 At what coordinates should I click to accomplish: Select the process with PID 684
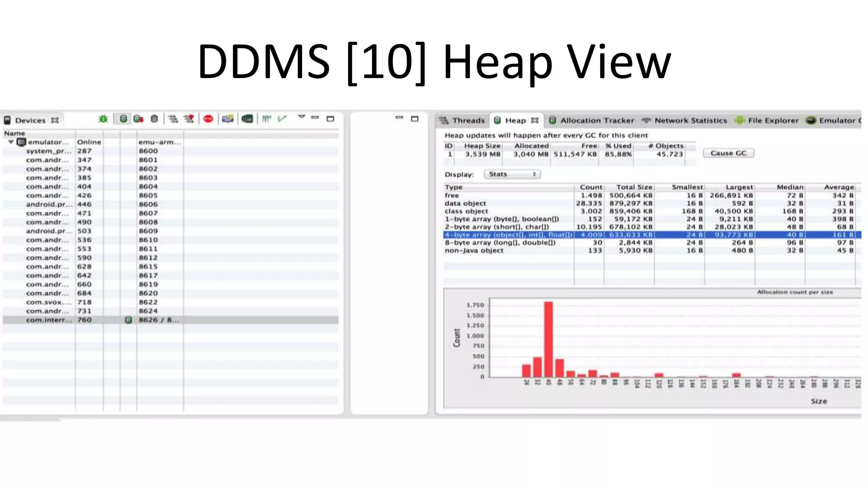click(170, 293)
